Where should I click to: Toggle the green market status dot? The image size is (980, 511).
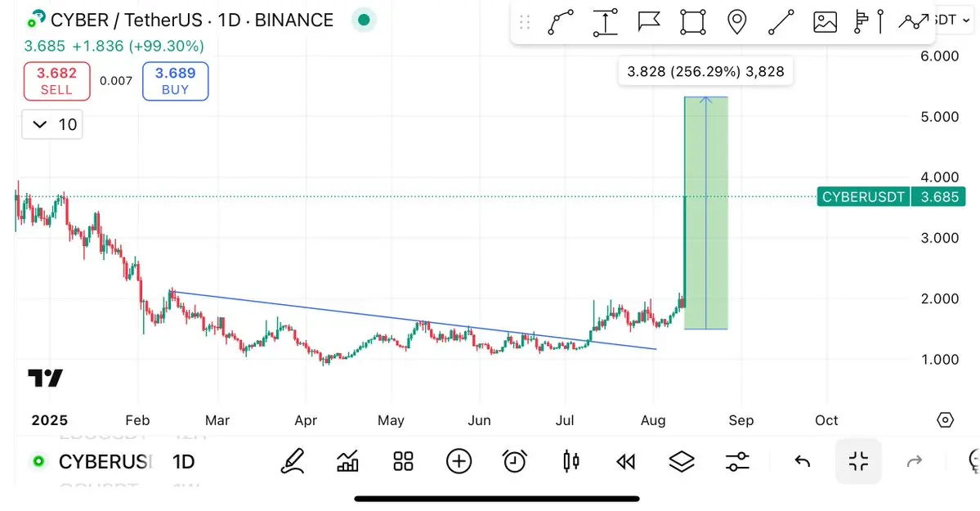[x=364, y=20]
